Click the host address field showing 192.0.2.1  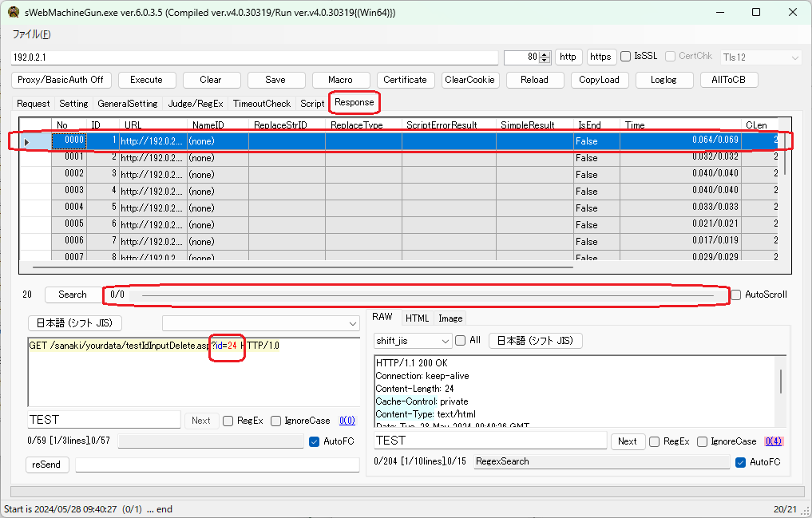click(254, 57)
